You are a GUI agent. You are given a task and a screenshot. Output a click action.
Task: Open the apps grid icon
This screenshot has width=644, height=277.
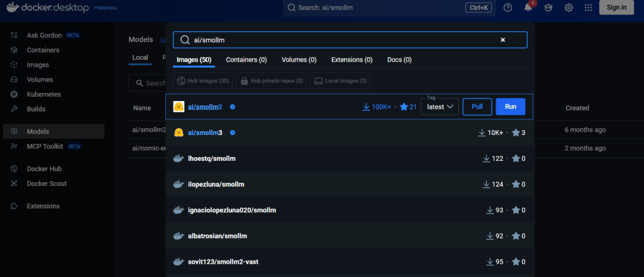pos(588,8)
